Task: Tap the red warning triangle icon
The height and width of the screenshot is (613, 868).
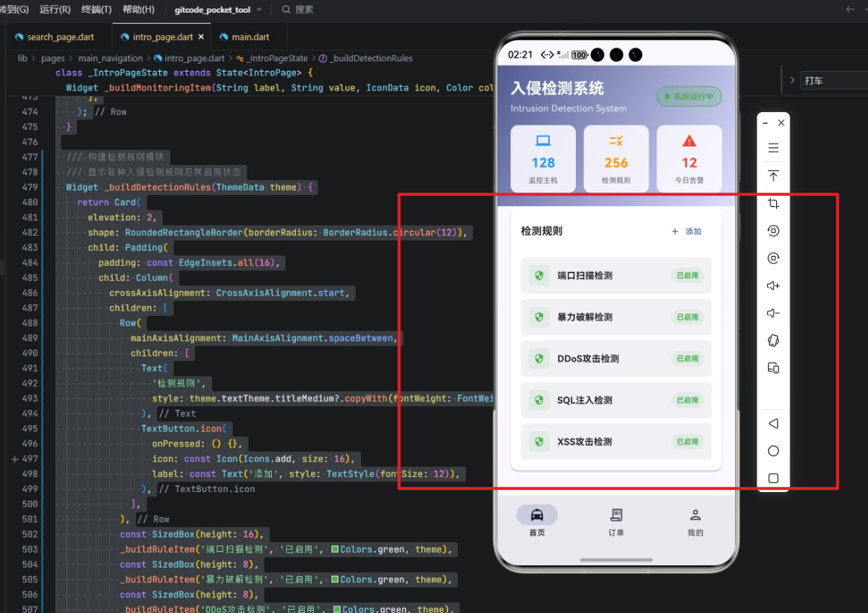Action: (x=689, y=140)
